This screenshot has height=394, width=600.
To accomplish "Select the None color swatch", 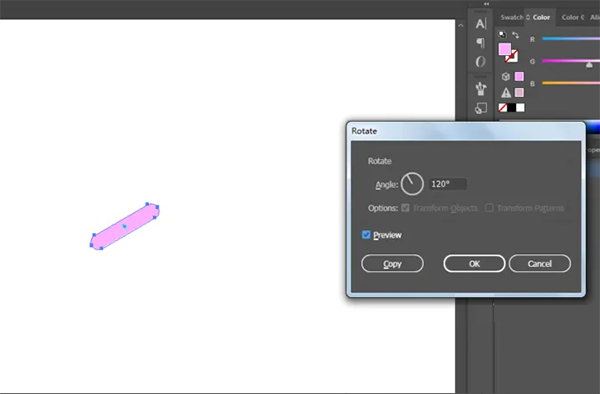I will 502,108.
